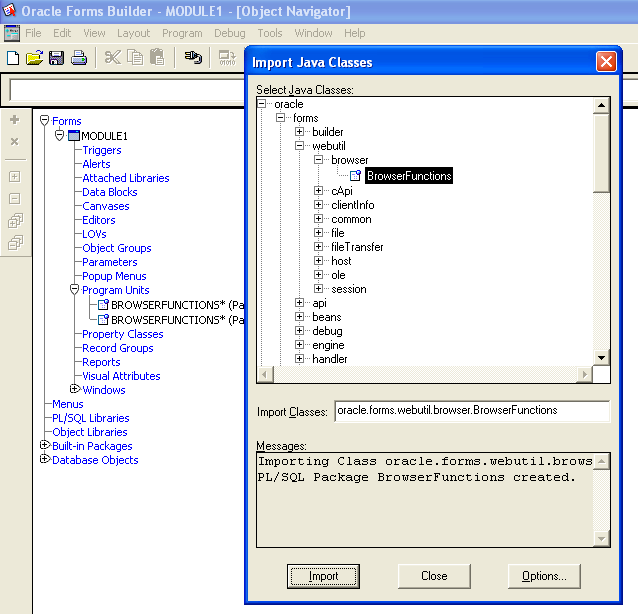Click the Delete X icon in sidebar
The width and height of the screenshot is (638, 614).
(14, 142)
